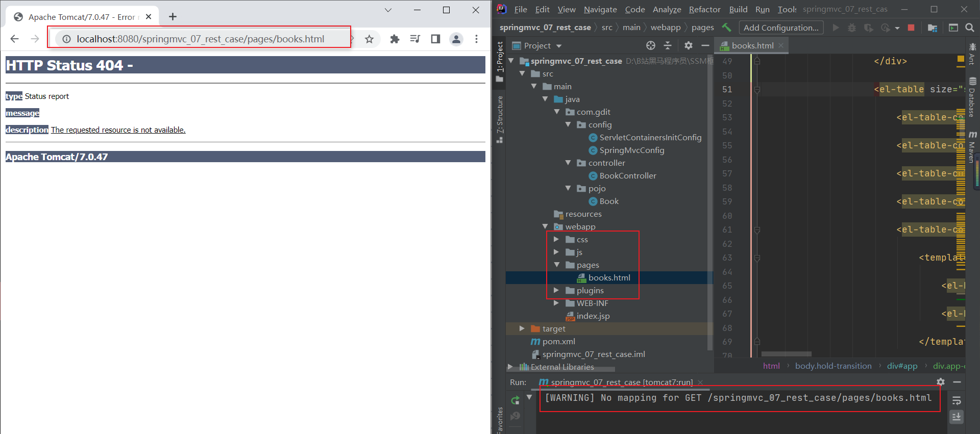Open the File menu
Viewport: 980px width, 434px height.
[x=521, y=9]
